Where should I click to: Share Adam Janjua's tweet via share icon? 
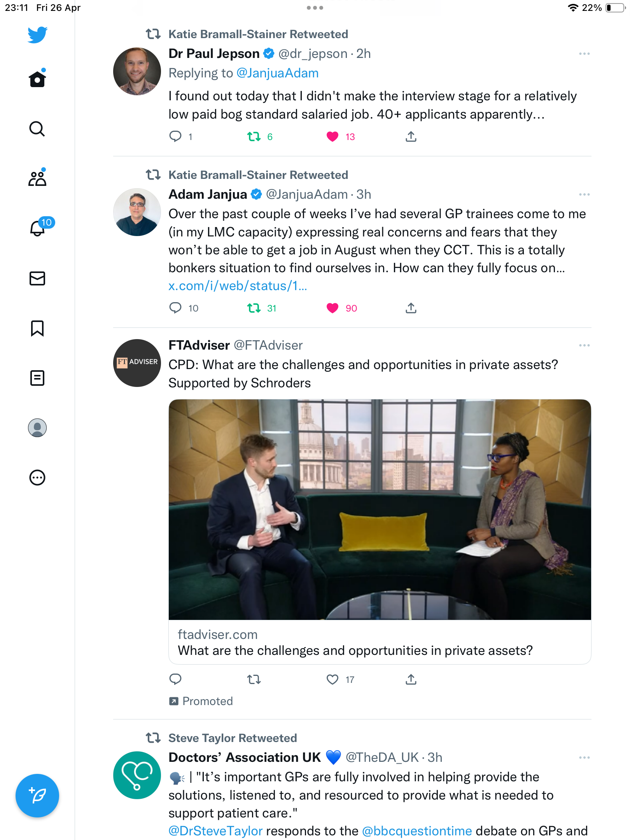[x=411, y=308]
